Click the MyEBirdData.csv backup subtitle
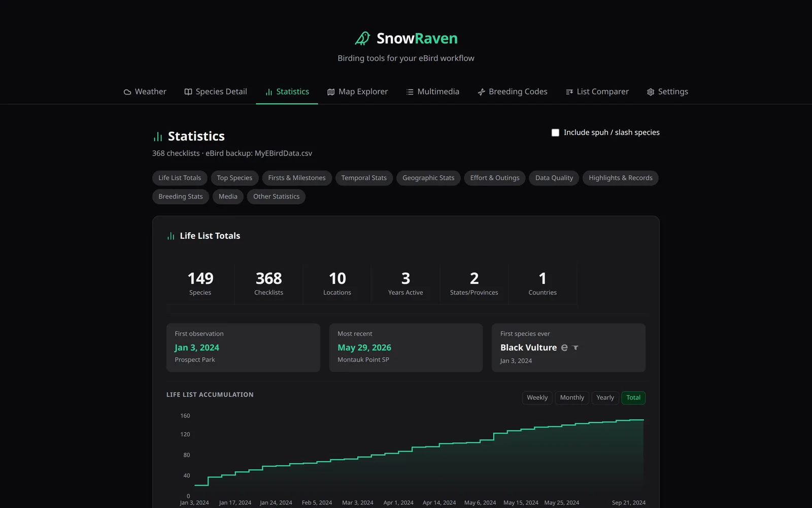Image resolution: width=812 pixels, height=508 pixels. tap(232, 153)
